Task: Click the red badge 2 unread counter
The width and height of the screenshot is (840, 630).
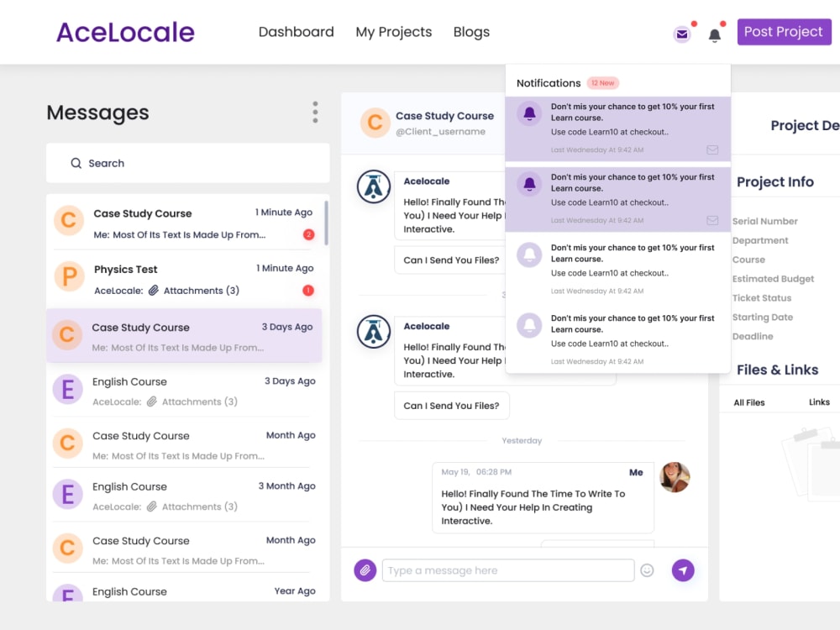Action: click(x=308, y=234)
